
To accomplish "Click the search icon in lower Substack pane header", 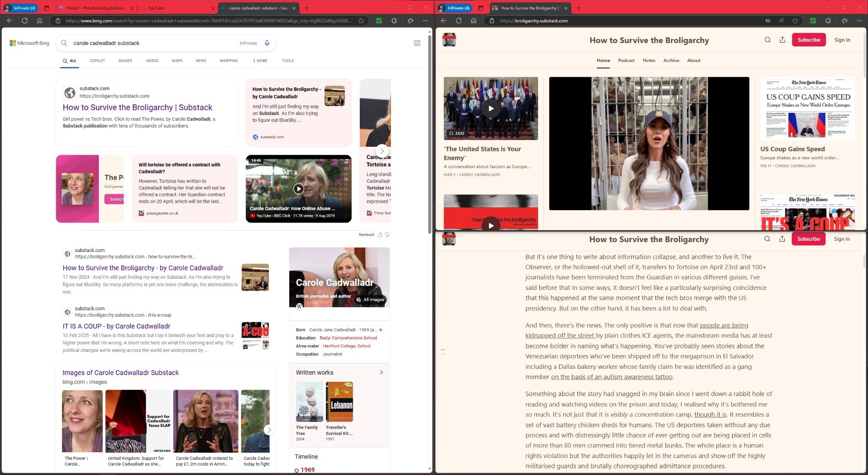I will point(767,239).
